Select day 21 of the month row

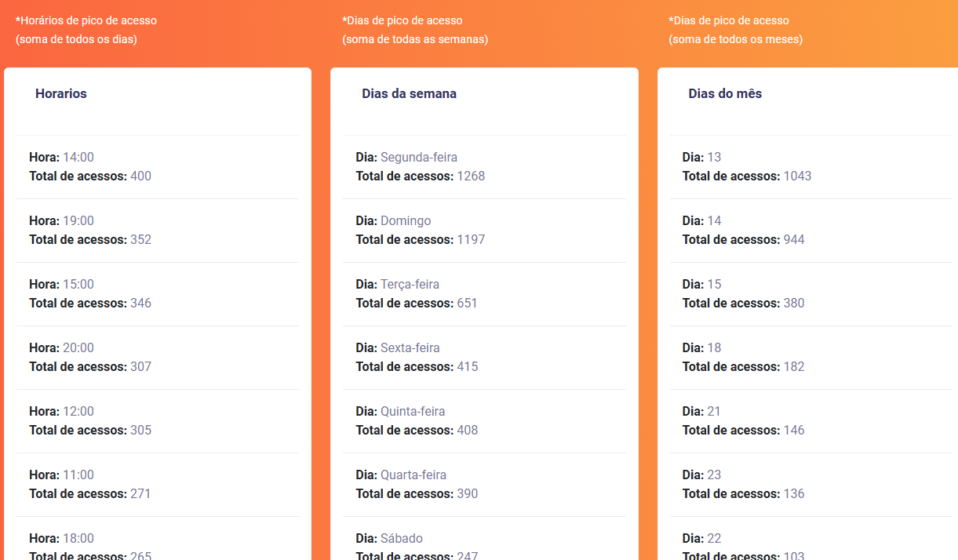click(x=810, y=421)
